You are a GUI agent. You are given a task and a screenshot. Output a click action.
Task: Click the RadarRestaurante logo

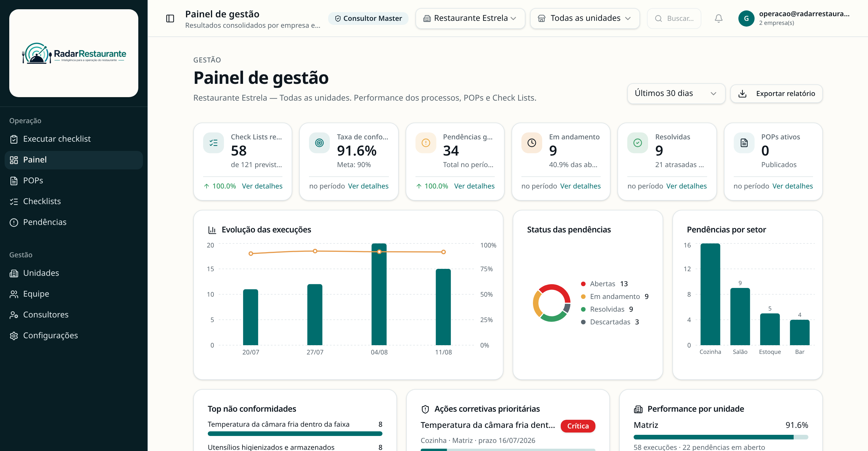pos(74,53)
